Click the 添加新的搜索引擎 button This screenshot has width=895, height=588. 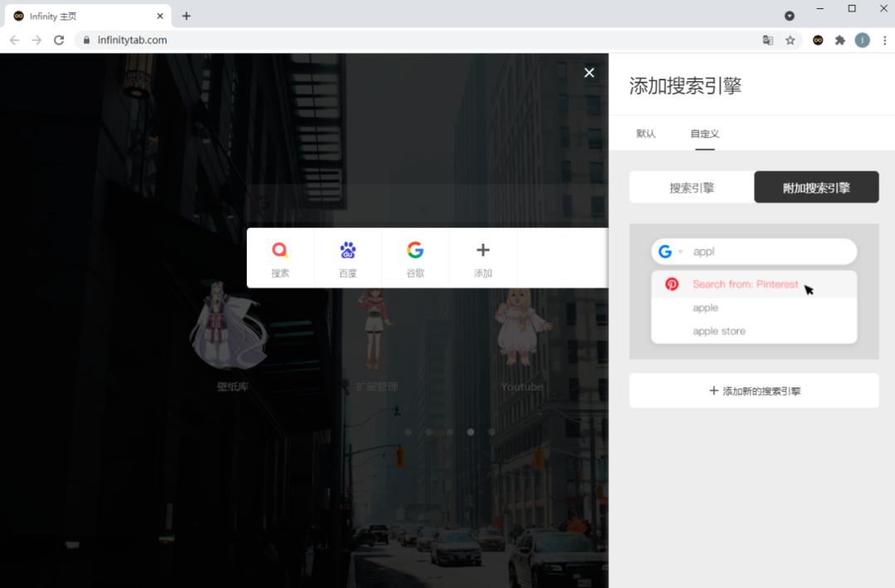coord(753,390)
